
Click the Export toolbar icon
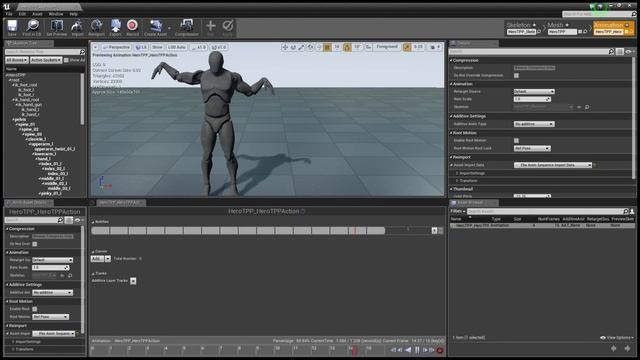pos(116,27)
